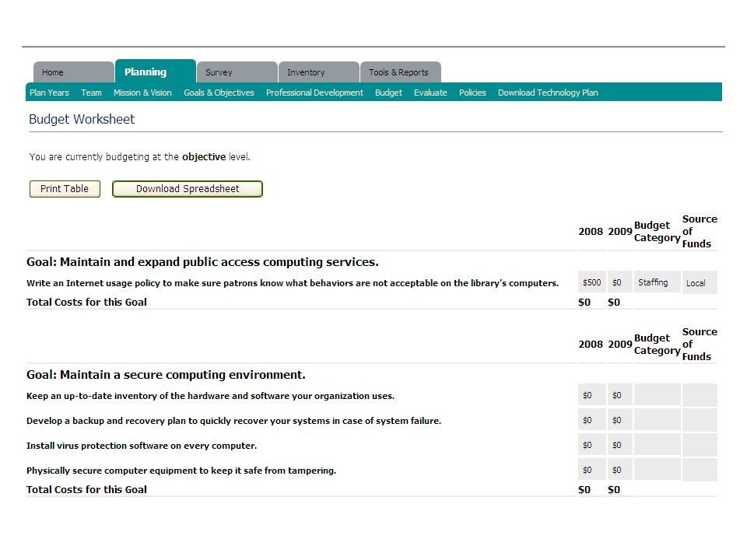Edit the $500 2008 cost for Internet usage policy
This screenshot has width=747, height=560.
(591, 282)
